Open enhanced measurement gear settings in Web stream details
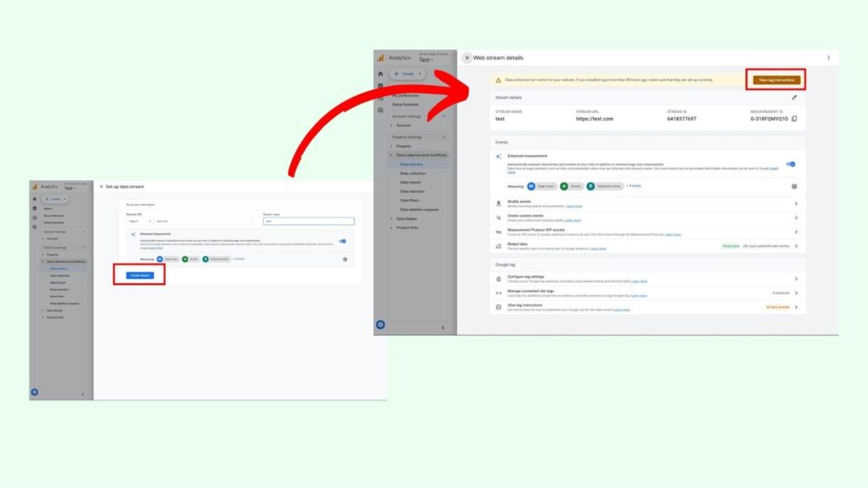This screenshot has width=868, height=488. 794,185
